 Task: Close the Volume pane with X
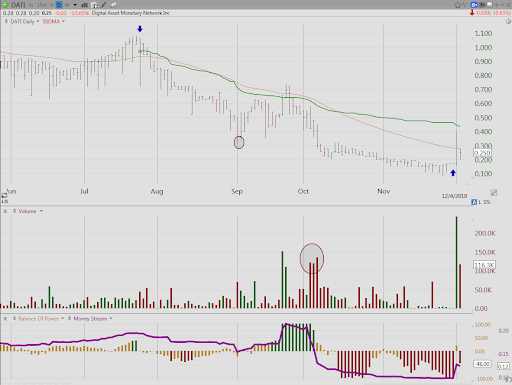(x=5, y=211)
